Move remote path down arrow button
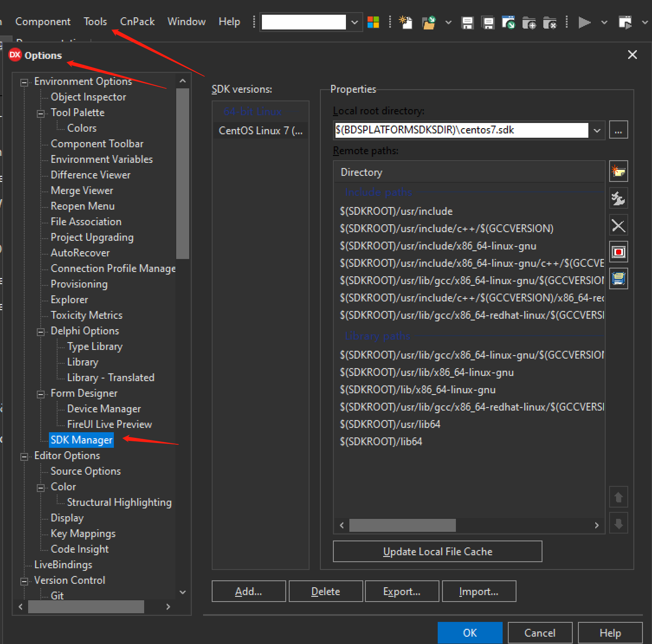The image size is (652, 644). point(618,524)
